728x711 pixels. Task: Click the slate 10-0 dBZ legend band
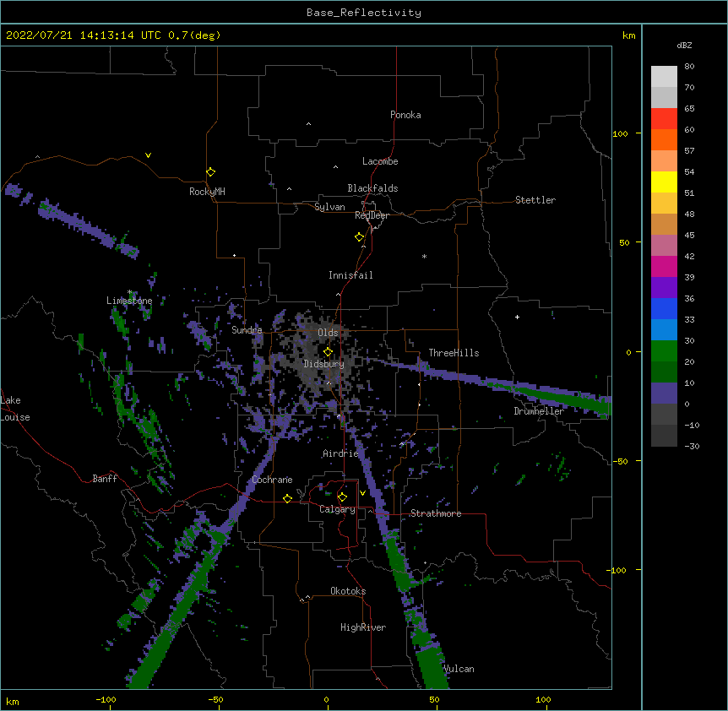click(x=664, y=393)
